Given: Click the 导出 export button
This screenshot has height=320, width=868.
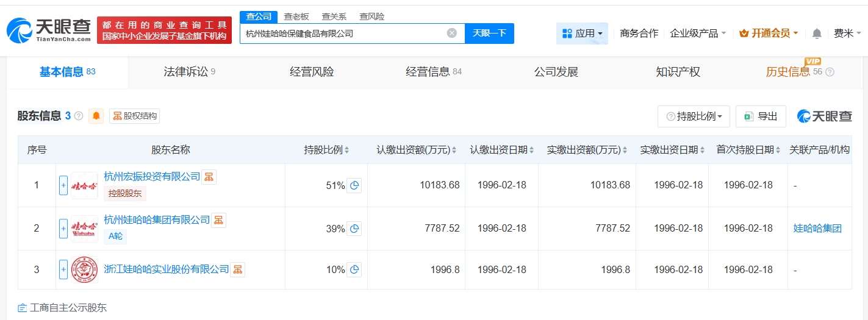Looking at the screenshot, I should 761,116.
